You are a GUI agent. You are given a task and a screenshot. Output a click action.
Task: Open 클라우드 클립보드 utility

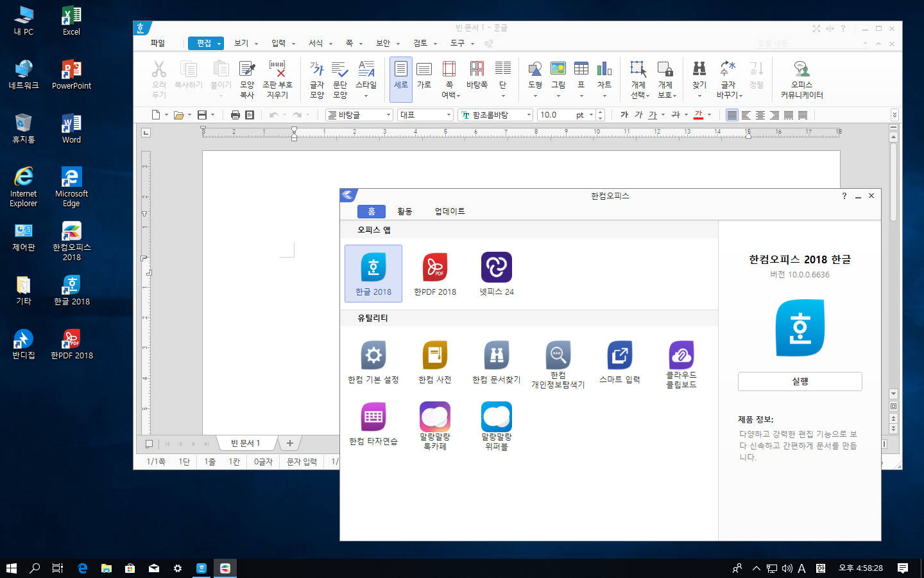tap(681, 364)
